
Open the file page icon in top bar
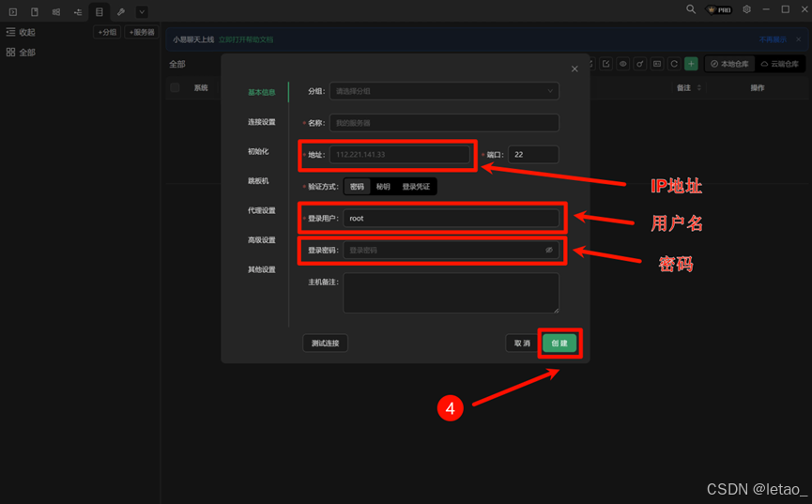coord(35,11)
